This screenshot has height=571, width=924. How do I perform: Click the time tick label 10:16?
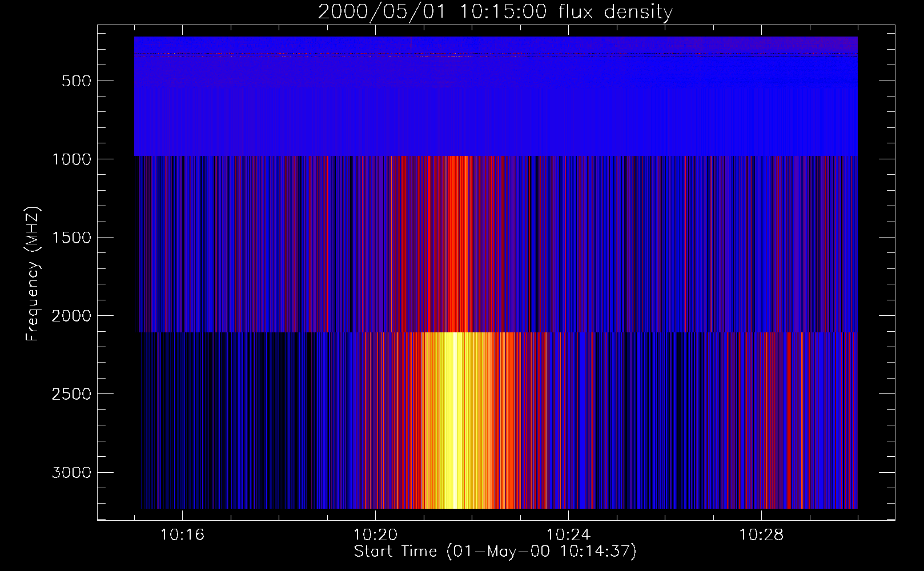(182, 535)
